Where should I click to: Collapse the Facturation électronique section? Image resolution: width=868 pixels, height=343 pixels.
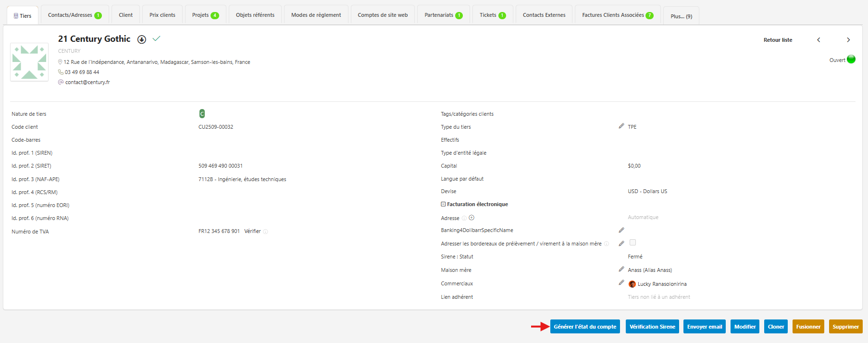pyautogui.click(x=443, y=204)
